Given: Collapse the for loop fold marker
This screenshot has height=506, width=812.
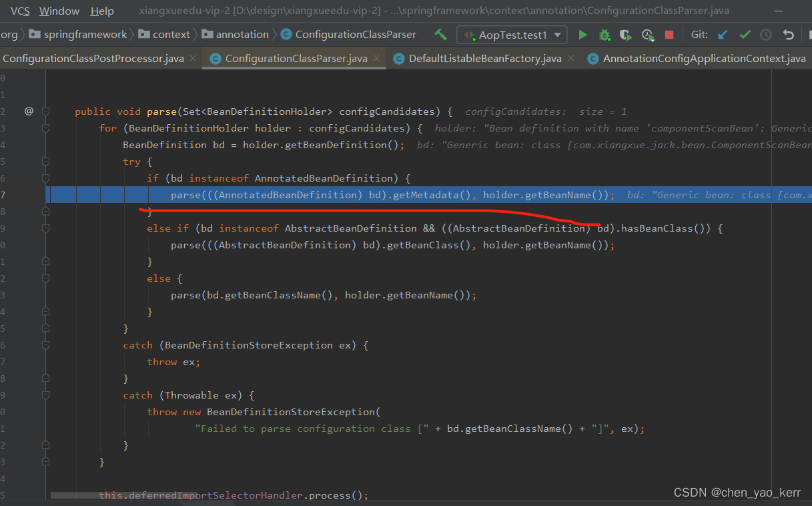Looking at the screenshot, I should click(x=46, y=128).
